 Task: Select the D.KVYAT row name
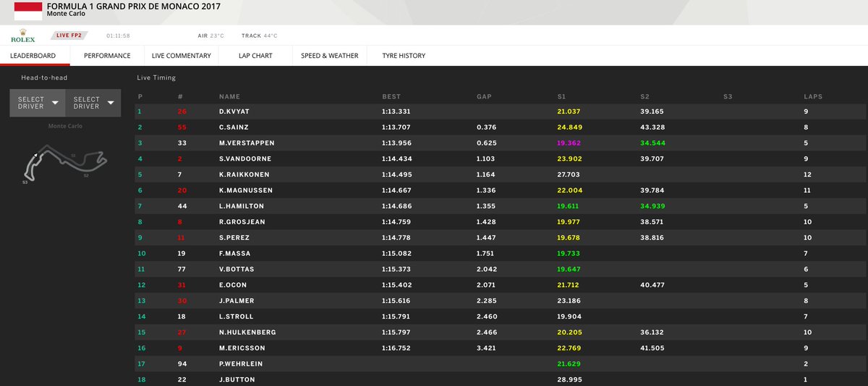pyautogui.click(x=236, y=112)
